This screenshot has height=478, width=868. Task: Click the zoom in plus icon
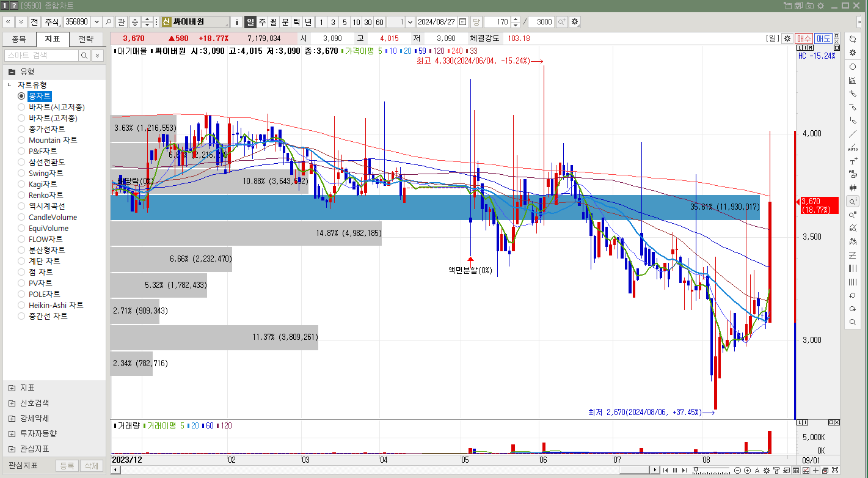click(748, 470)
